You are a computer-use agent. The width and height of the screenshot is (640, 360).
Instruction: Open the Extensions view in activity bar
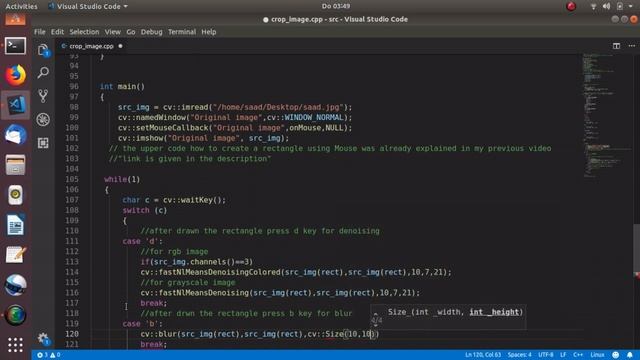tap(43, 143)
